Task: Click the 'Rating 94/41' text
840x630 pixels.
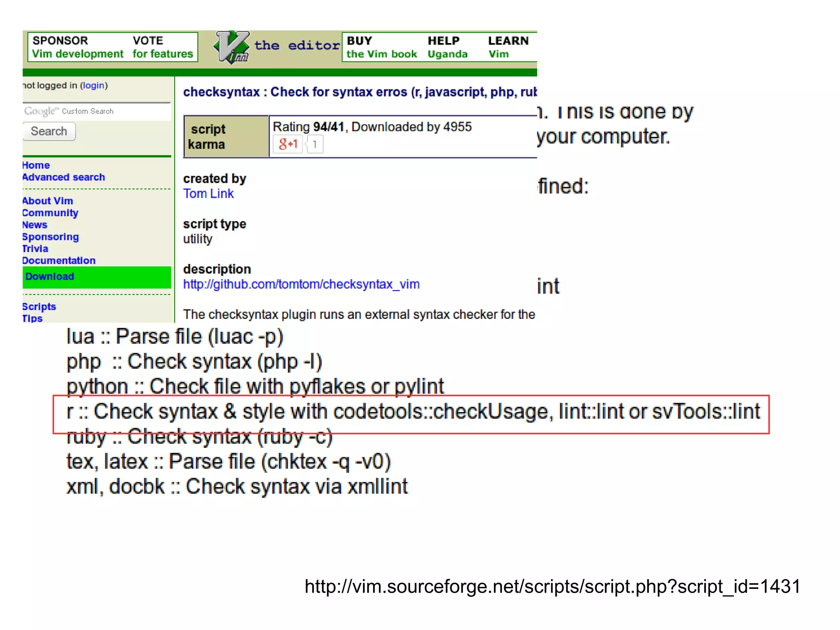Action: pos(308,127)
